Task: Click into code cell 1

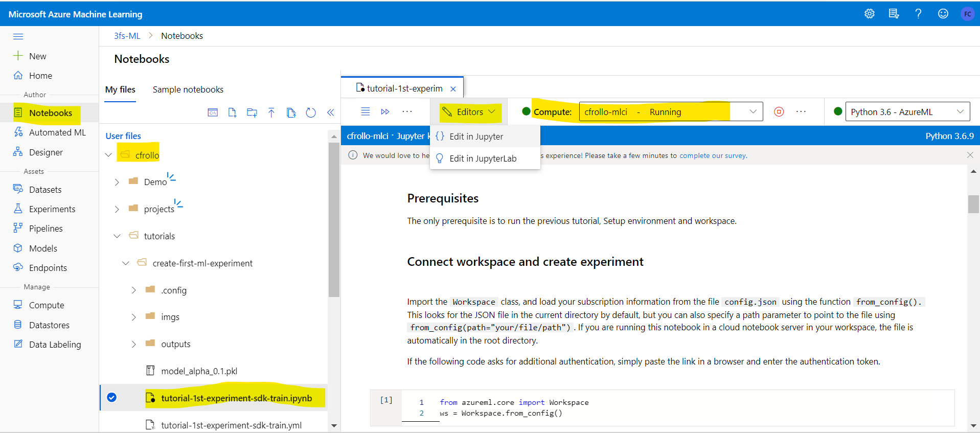Action: (678, 408)
